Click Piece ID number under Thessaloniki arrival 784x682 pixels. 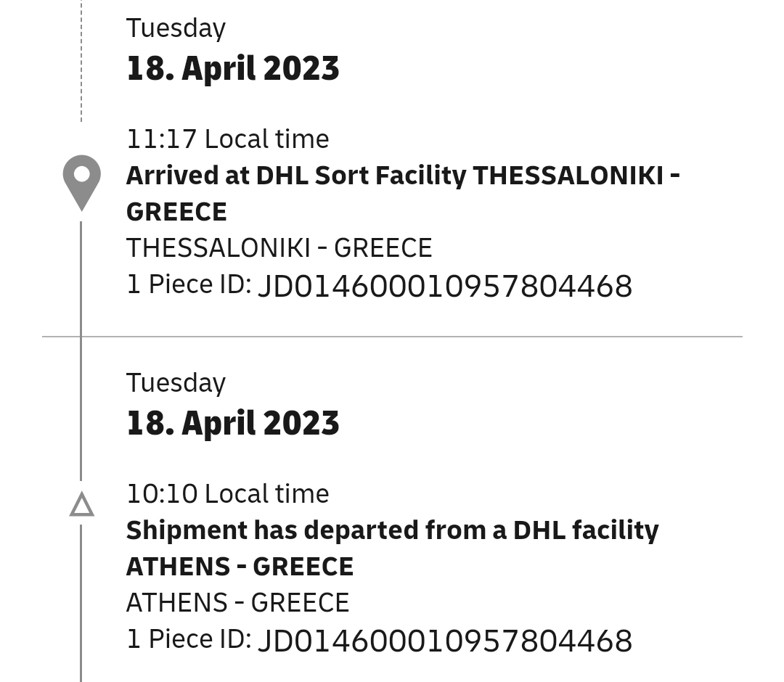[x=445, y=286]
